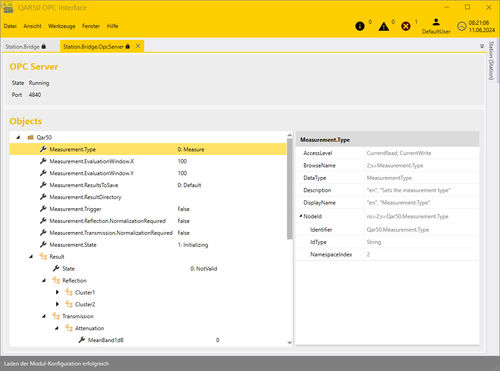The image size is (500, 371).
Task: Click the DisplayName property row
Action: (x=388, y=202)
